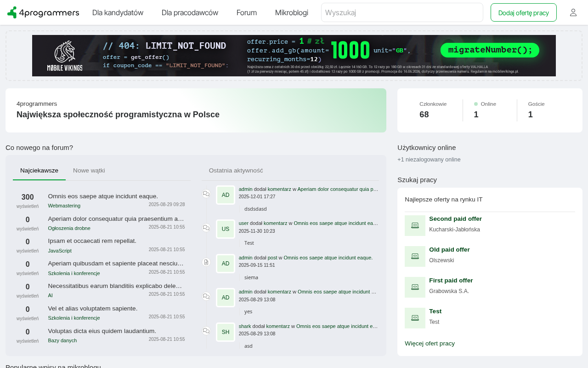Screen dimensions: 588x368
Task: Follow the Więcej ofert pracy link
Action: pos(430,343)
